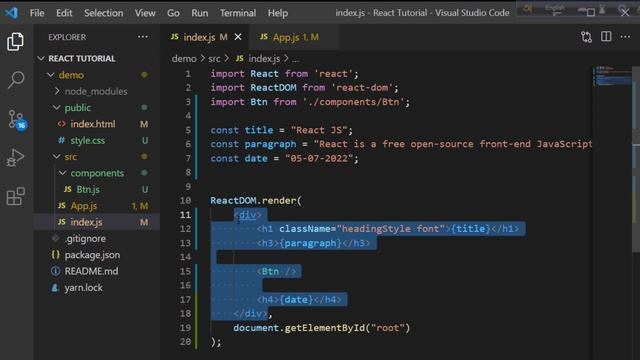Click the minimap code preview
The height and width of the screenshot is (360, 640).
pos(611,76)
